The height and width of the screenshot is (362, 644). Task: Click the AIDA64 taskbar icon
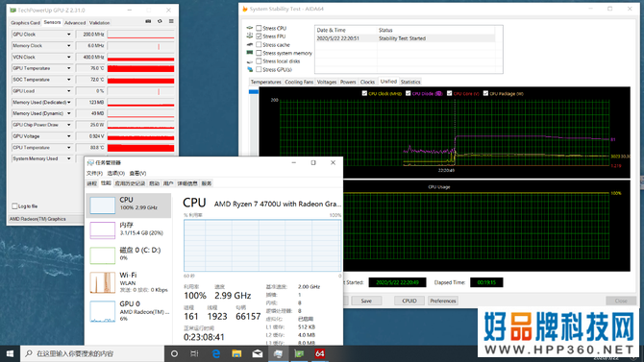tap(319, 353)
